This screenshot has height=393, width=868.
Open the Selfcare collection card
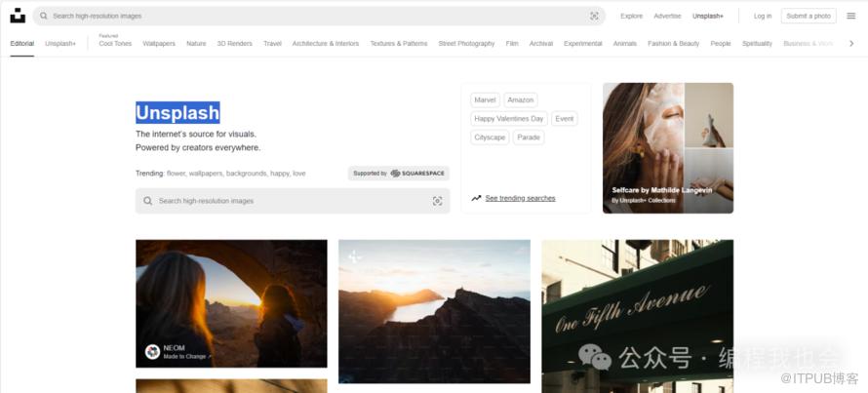(667, 147)
